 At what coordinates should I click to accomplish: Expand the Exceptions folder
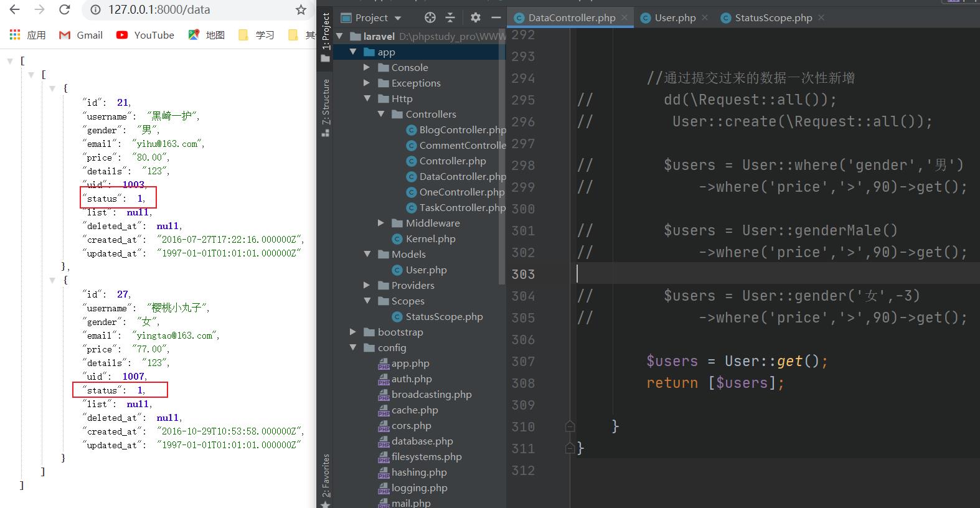[367, 83]
